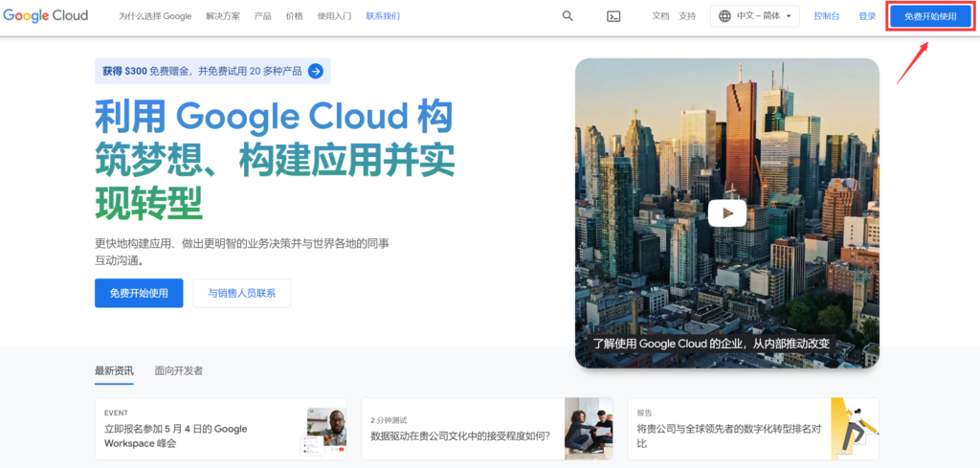The width and height of the screenshot is (980, 468).
Task: Switch to 面向开发者 tab
Action: point(179,370)
